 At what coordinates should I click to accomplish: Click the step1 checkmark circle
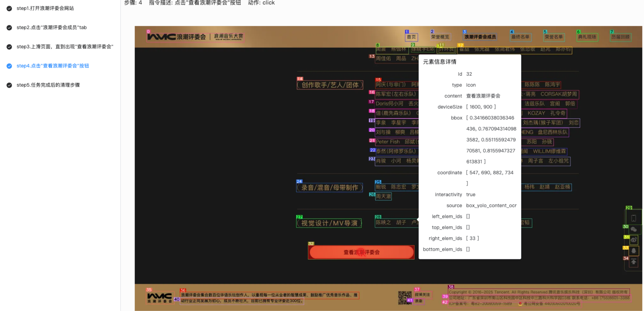click(x=9, y=8)
